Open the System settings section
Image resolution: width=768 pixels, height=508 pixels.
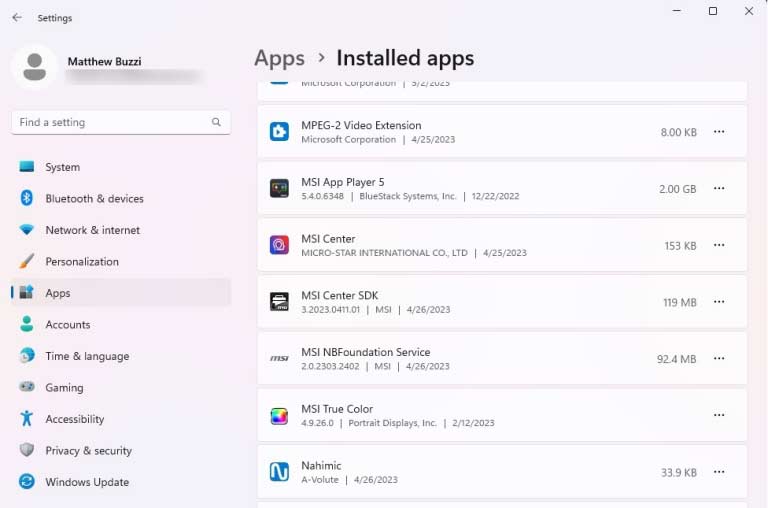pos(62,167)
